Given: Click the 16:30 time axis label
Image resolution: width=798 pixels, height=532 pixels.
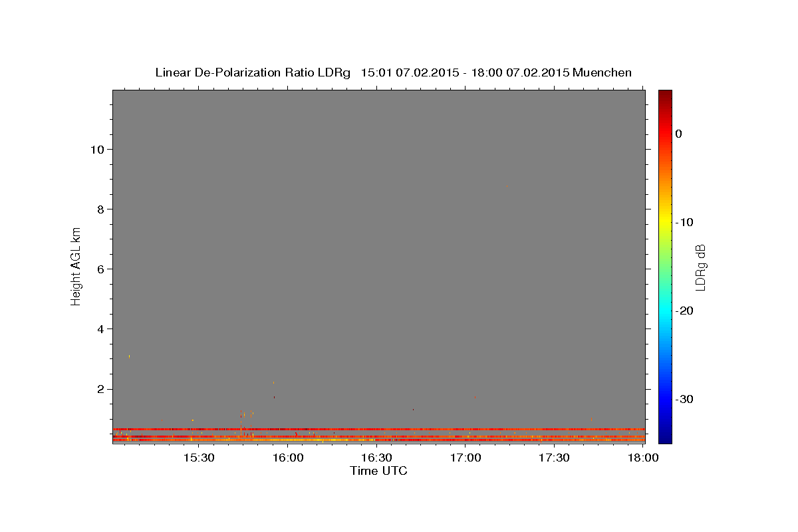Looking at the screenshot, I should coord(376,458).
